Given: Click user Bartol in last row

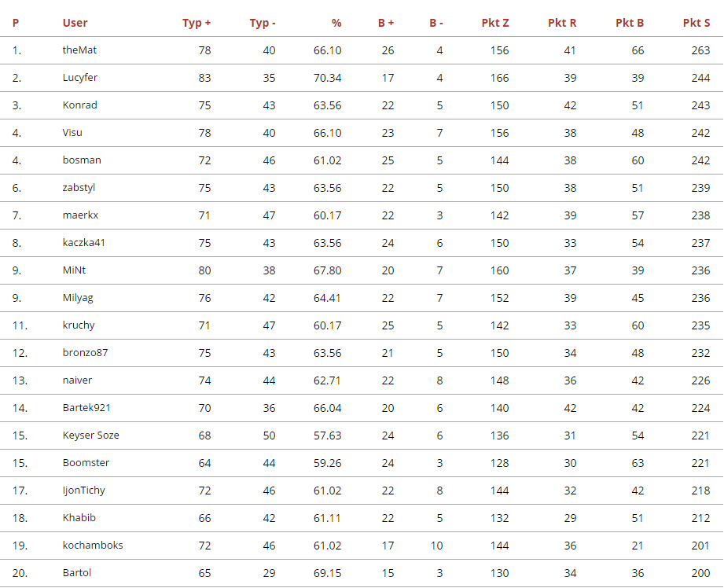Looking at the screenshot, I should click(76, 573).
